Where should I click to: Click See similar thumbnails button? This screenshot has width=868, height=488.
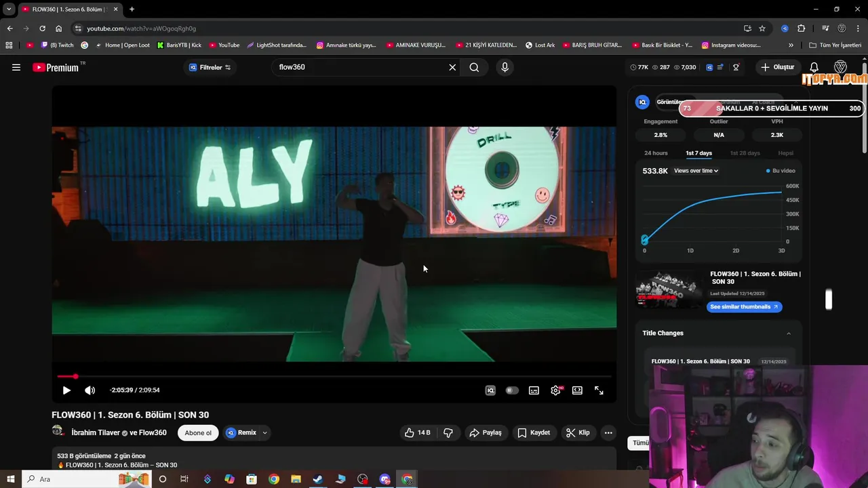pyautogui.click(x=744, y=307)
